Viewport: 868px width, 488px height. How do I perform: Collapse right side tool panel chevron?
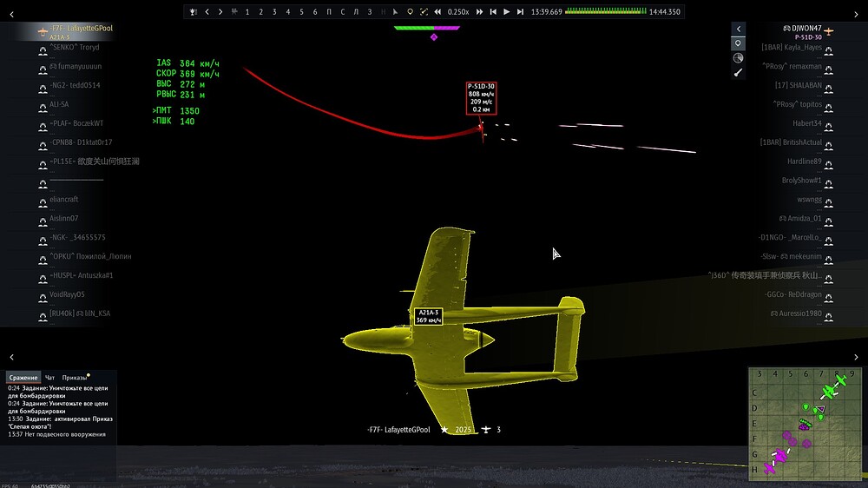point(739,29)
